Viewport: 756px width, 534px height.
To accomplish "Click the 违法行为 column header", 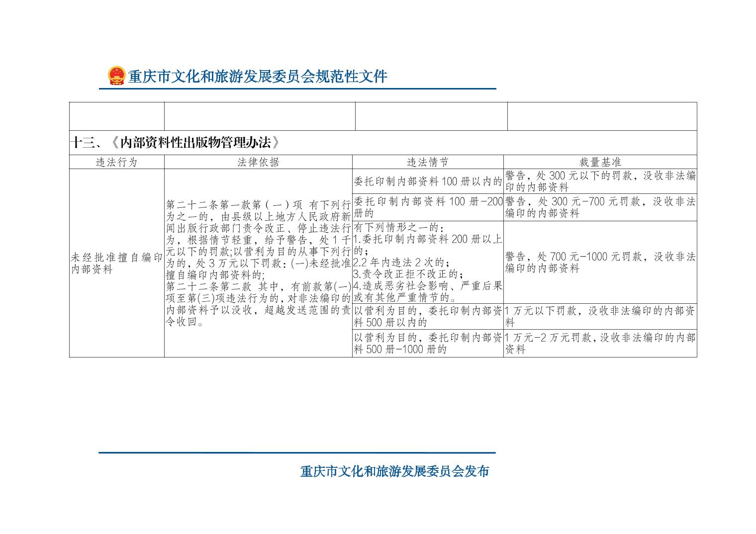I will click(x=116, y=162).
